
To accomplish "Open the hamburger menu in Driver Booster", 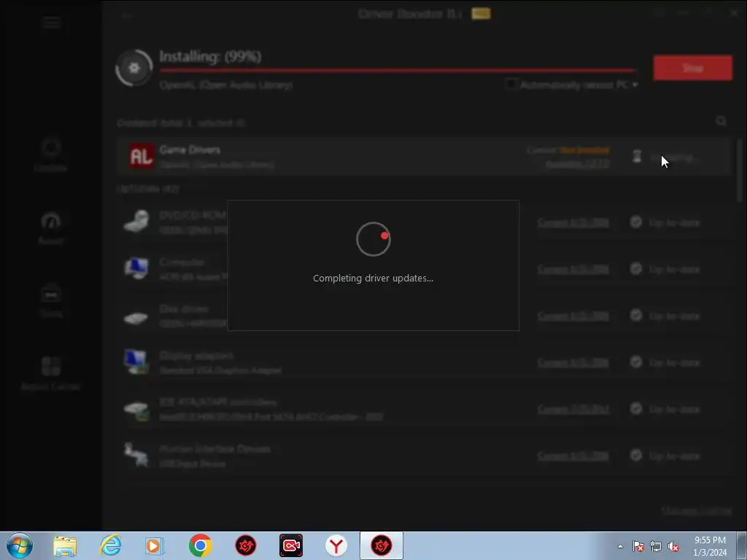I will coord(51,23).
